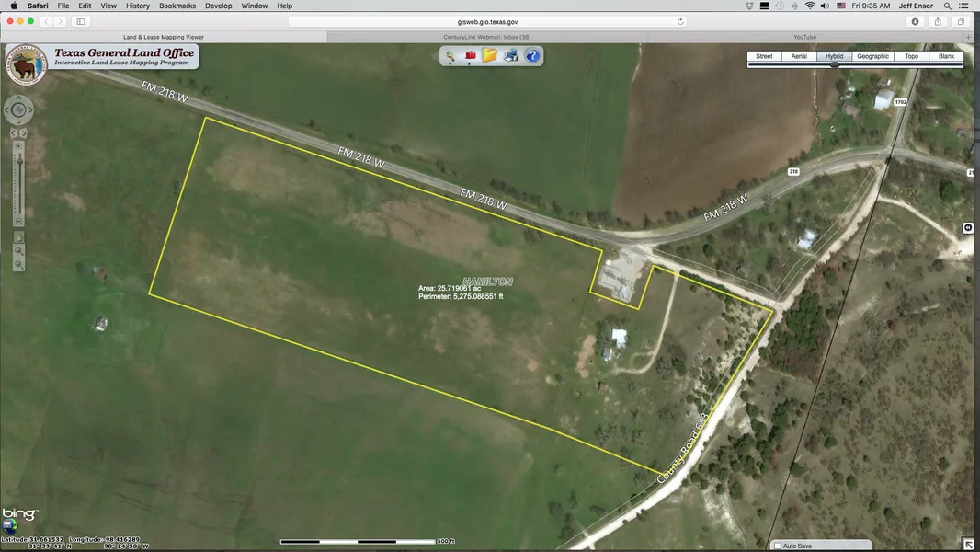Expand the red toolbox tools menu

(471, 56)
